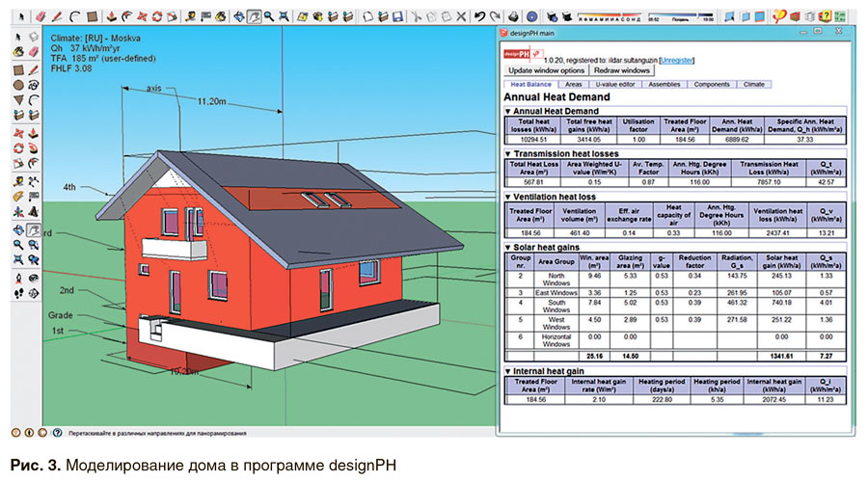Pick the Protractor tool in left toolbar
868x482 pixels.
click(x=18, y=196)
